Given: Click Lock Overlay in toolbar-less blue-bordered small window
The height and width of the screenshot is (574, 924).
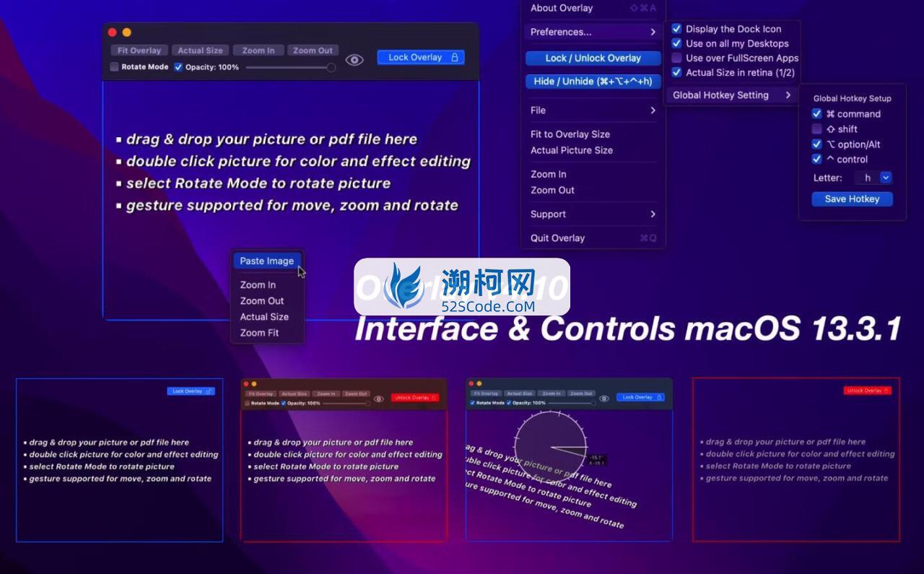Looking at the screenshot, I should pos(191,391).
